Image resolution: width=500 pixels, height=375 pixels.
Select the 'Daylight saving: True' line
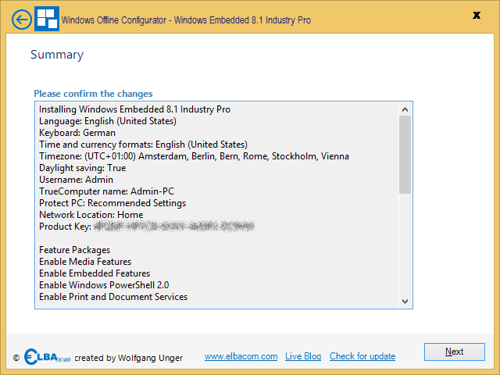click(82, 168)
